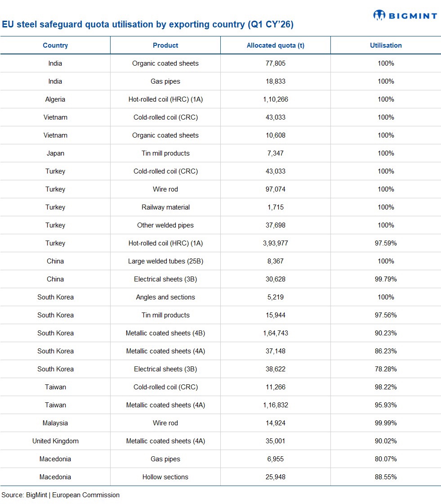This screenshot has width=441, height=504.
Task: Click quota value 3,93,977
Action: tap(276, 243)
